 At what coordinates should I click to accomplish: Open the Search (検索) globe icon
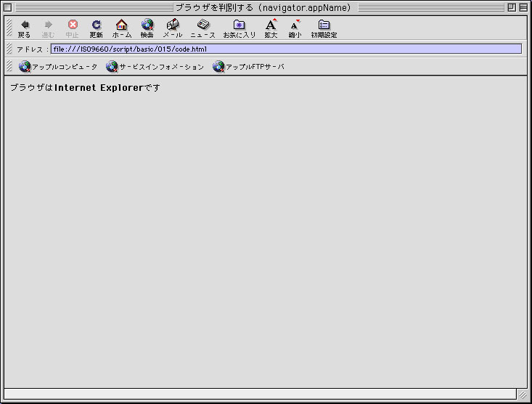[147, 28]
